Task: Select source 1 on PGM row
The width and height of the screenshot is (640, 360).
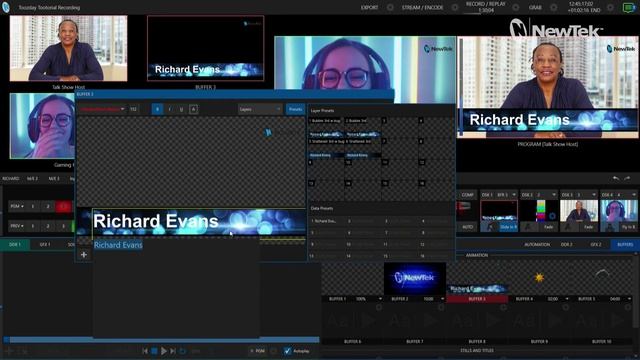Action: tap(33, 207)
